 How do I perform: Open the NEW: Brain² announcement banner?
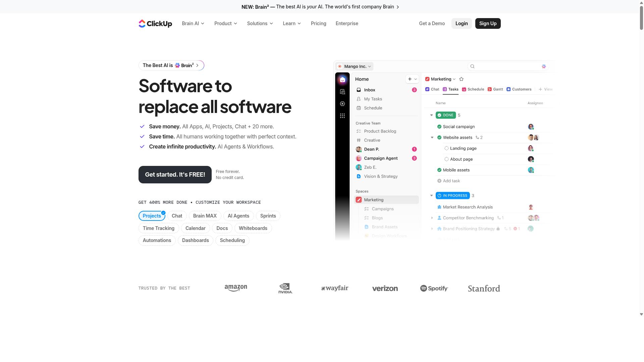click(x=320, y=7)
